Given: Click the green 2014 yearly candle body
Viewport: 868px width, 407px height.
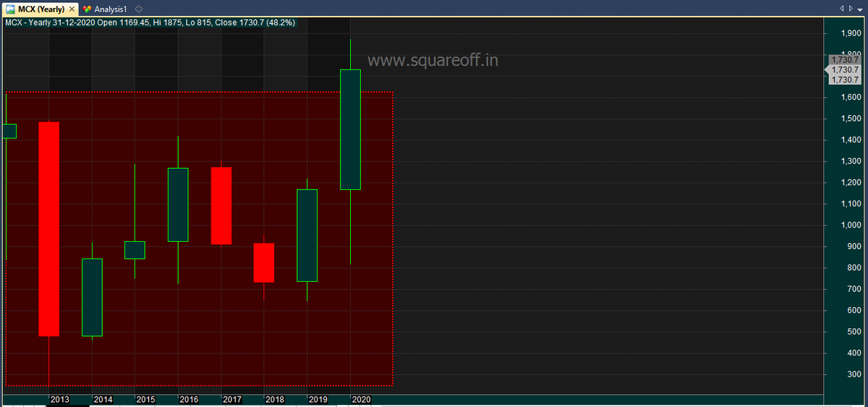Looking at the screenshot, I should tap(92, 298).
